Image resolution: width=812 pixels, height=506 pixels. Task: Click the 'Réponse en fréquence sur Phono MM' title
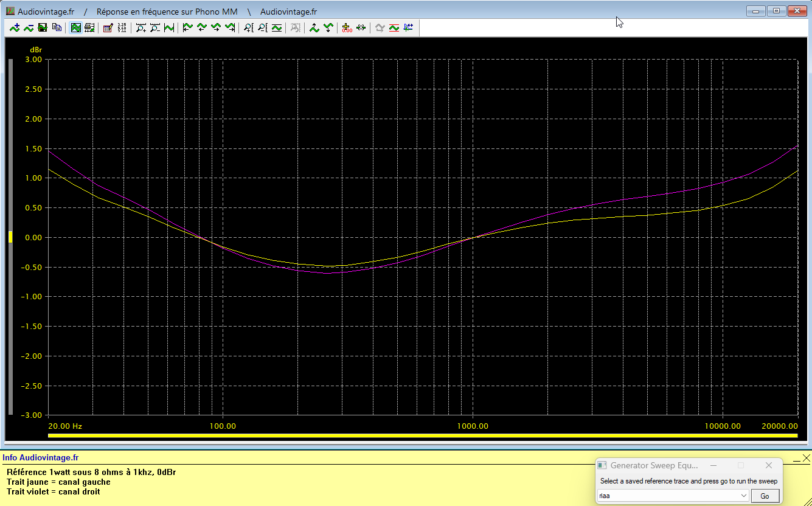point(167,12)
